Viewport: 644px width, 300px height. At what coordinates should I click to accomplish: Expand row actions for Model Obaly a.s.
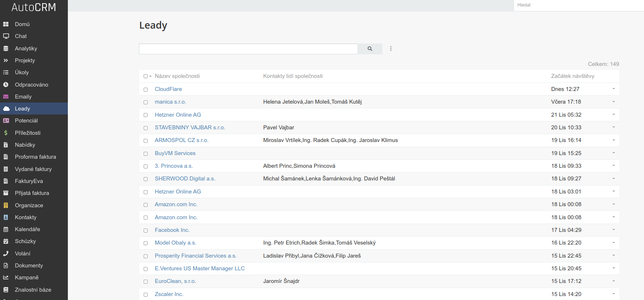pos(614,243)
